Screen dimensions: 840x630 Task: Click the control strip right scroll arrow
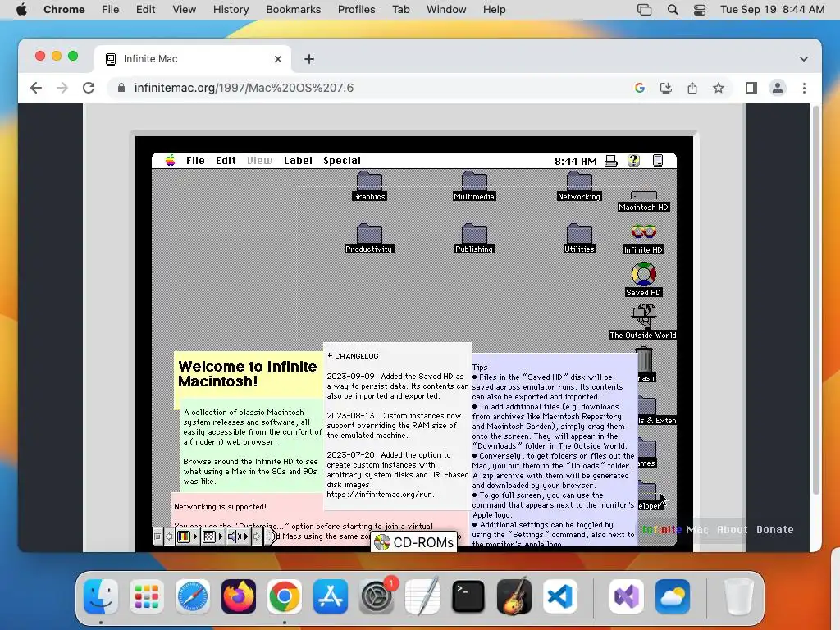pyautogui.click(x=257, y=536)
